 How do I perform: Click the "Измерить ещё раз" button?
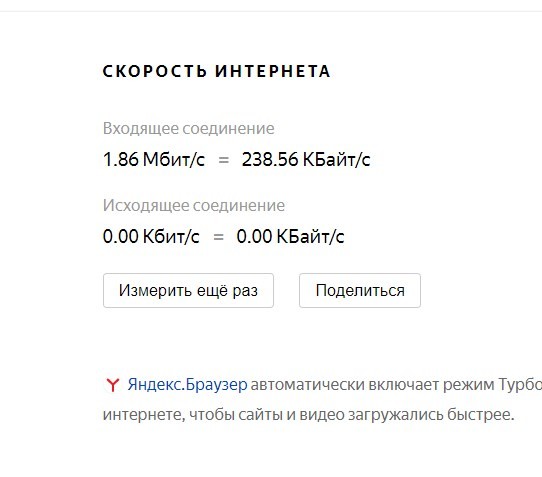tap(188, 290)
